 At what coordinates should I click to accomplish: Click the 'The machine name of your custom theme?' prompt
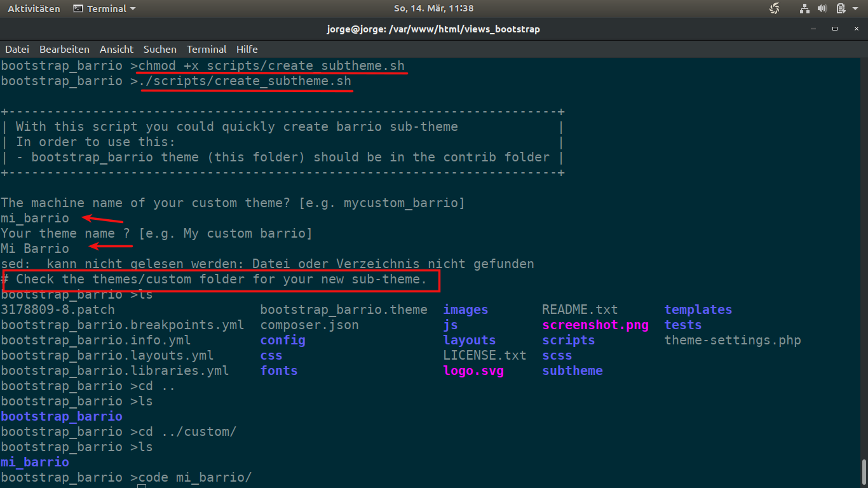pos(233,203)
